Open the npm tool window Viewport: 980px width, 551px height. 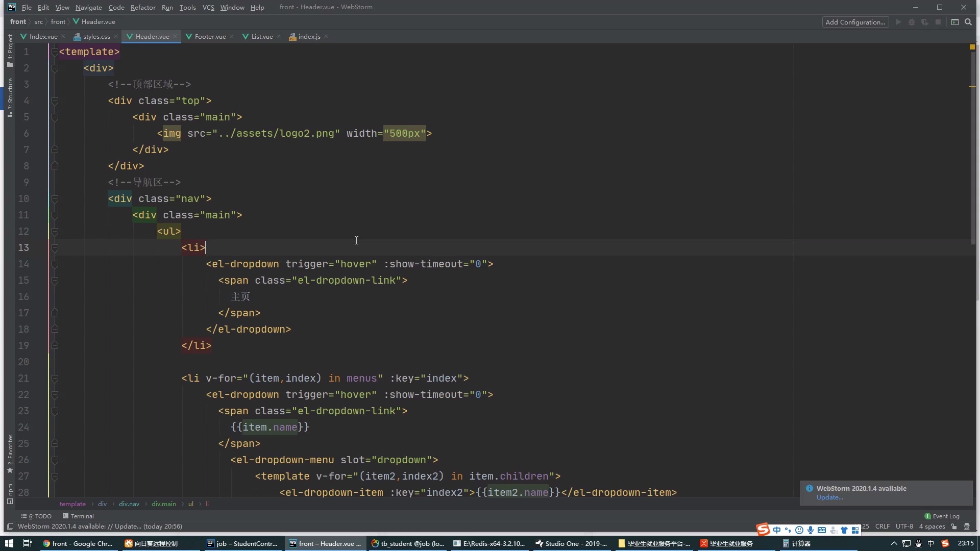pos(9,492)
